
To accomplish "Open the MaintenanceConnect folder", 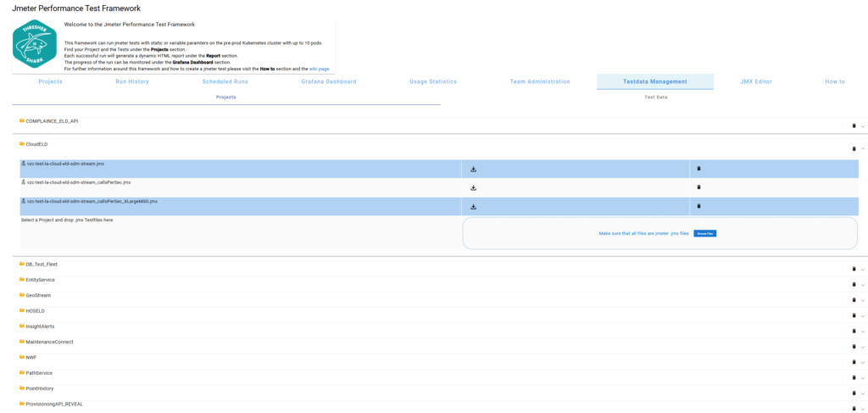I will click(46, 342).
